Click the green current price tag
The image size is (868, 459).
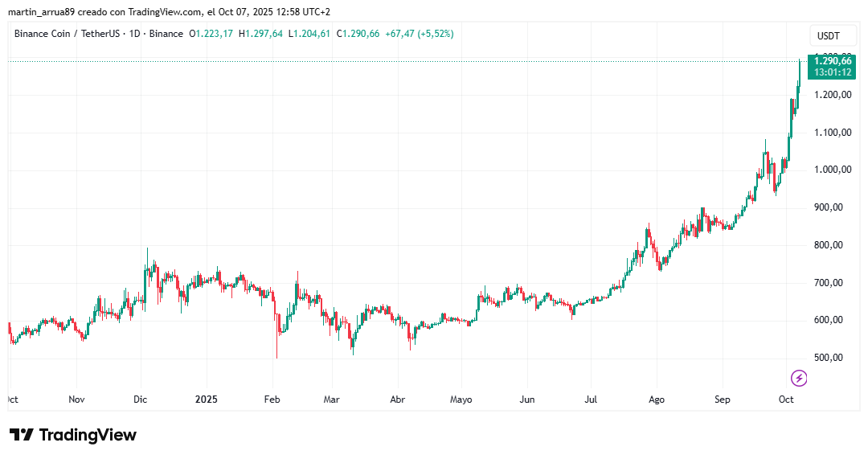[833, 66]
